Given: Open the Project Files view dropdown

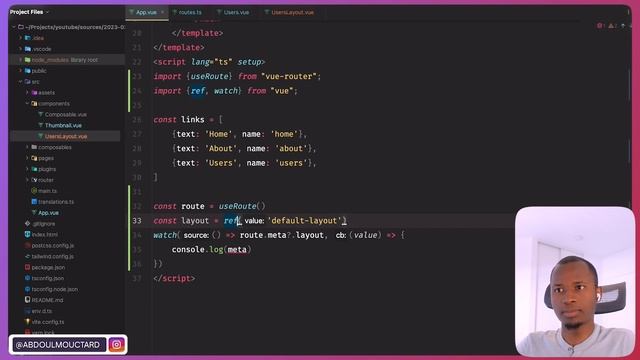Looking at the screenshot, I should [29, 12].
